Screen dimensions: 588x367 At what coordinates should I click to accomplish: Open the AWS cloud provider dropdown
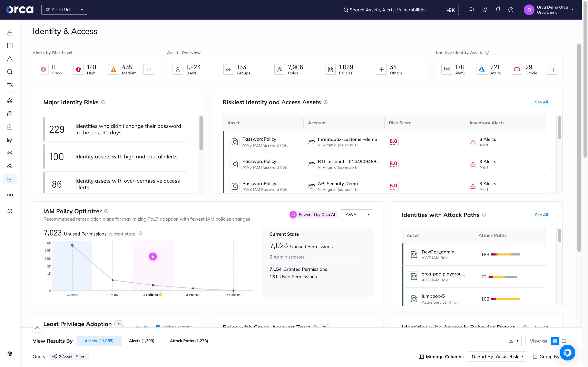coord(356,214)
